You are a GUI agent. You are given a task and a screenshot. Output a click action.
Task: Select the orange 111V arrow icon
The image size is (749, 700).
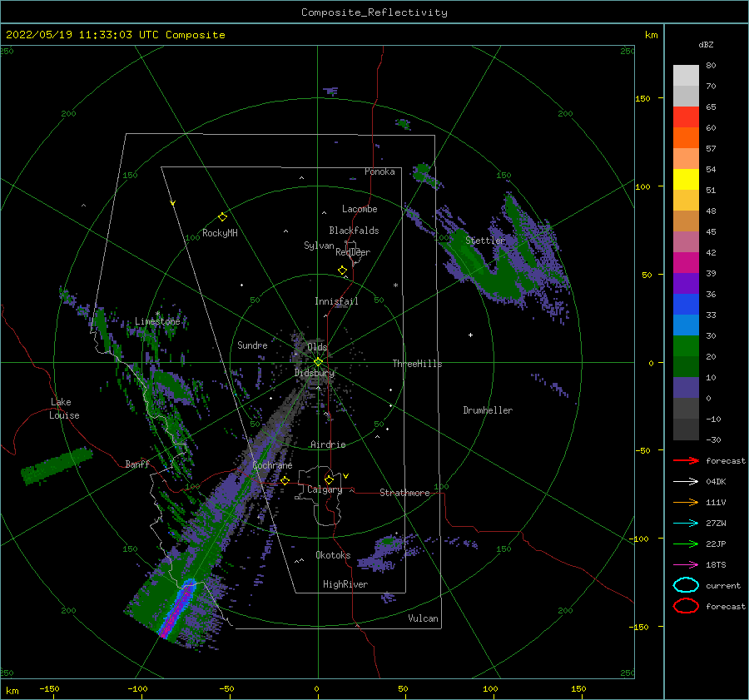point(686,502)
